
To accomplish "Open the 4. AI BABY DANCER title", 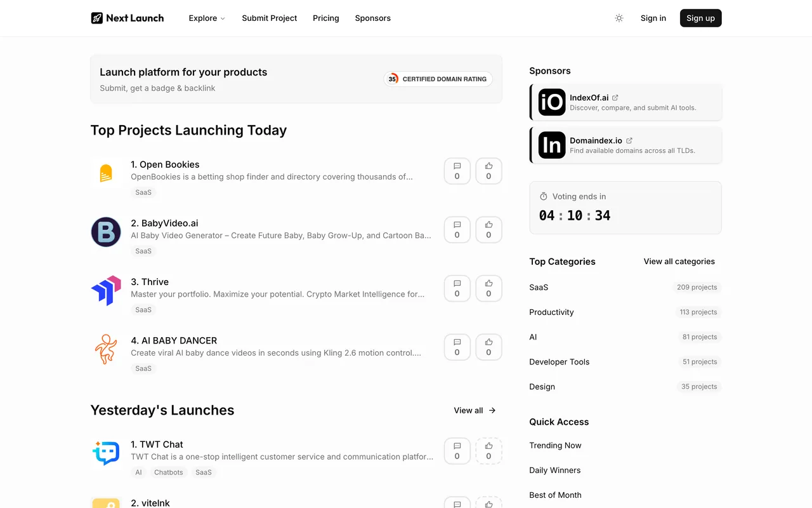I will pos(174,340).
